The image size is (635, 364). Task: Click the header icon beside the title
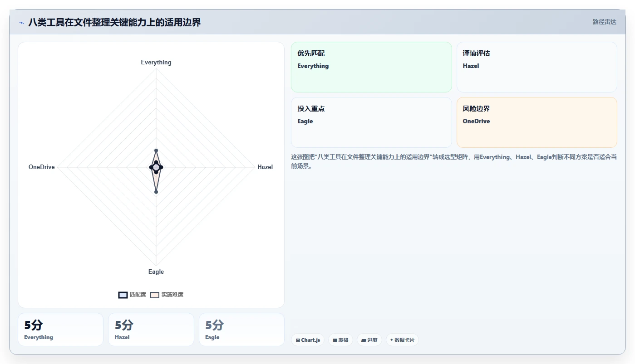(x=21, y=23)
